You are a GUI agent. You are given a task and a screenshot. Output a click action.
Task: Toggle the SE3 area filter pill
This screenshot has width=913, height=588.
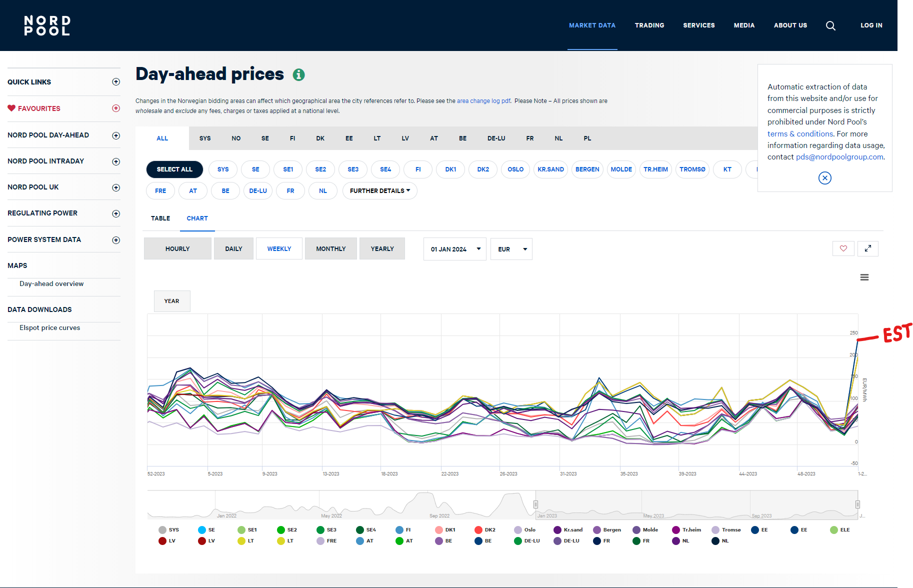[353, 169]
